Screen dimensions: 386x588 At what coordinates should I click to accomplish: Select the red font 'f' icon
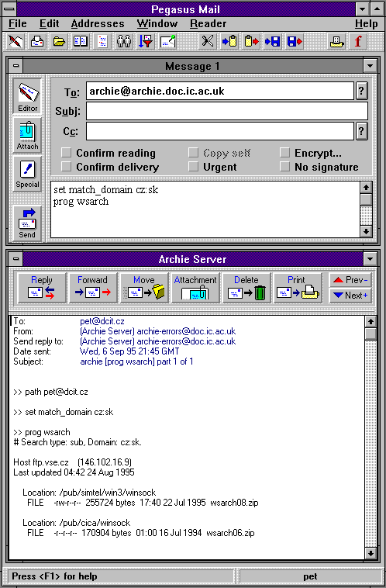pyautogui.click(x=358, y=41)
